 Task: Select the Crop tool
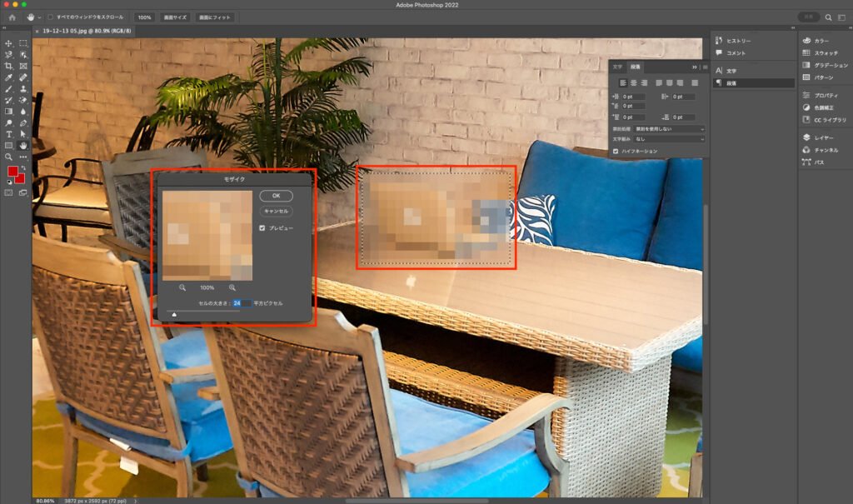point(8,66)
